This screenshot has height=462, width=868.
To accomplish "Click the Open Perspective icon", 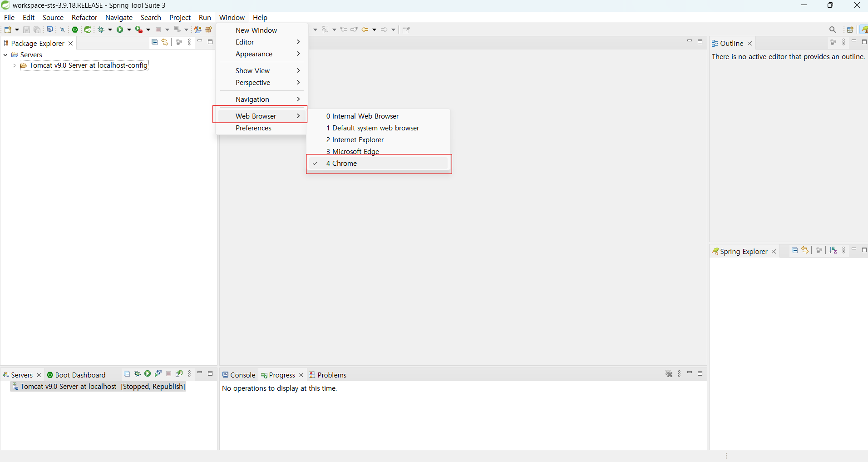I will click(x=850, y=30).
